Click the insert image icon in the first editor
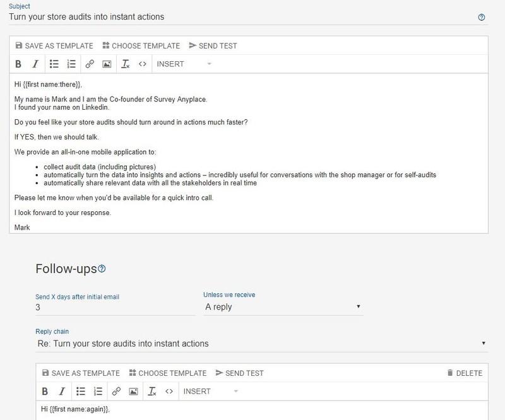 107,64
